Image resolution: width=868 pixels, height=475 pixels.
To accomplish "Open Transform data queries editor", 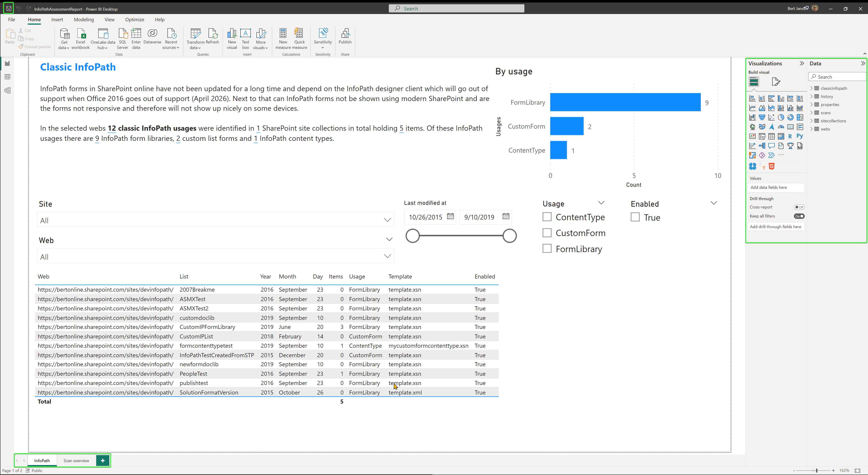I will (x=195, y=38).
